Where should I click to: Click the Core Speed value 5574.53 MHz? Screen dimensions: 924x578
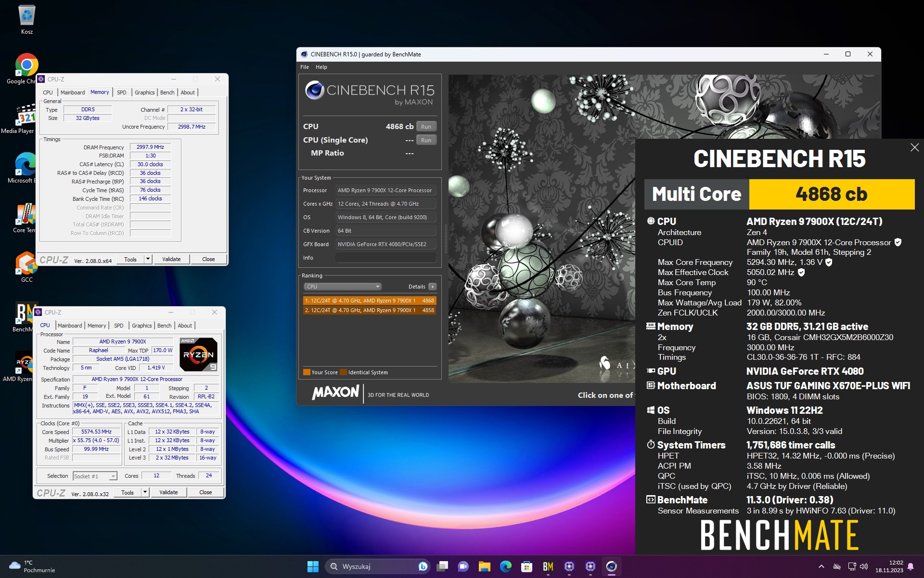pyautogui.click(x=96, y=432)
